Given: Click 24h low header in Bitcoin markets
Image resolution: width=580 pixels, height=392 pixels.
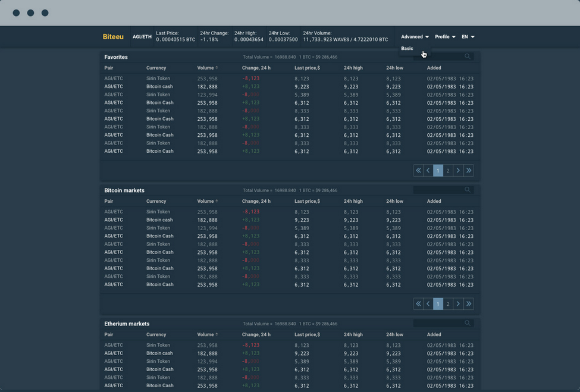Looking at the screenshot, I should 394,201.
